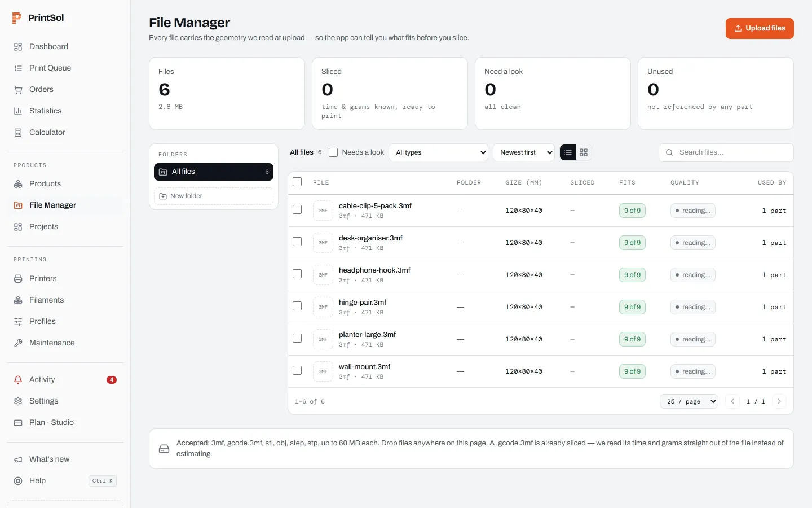Open Maintenance page in sidebar
Screen dimensions: 812x508
point(65,343)
